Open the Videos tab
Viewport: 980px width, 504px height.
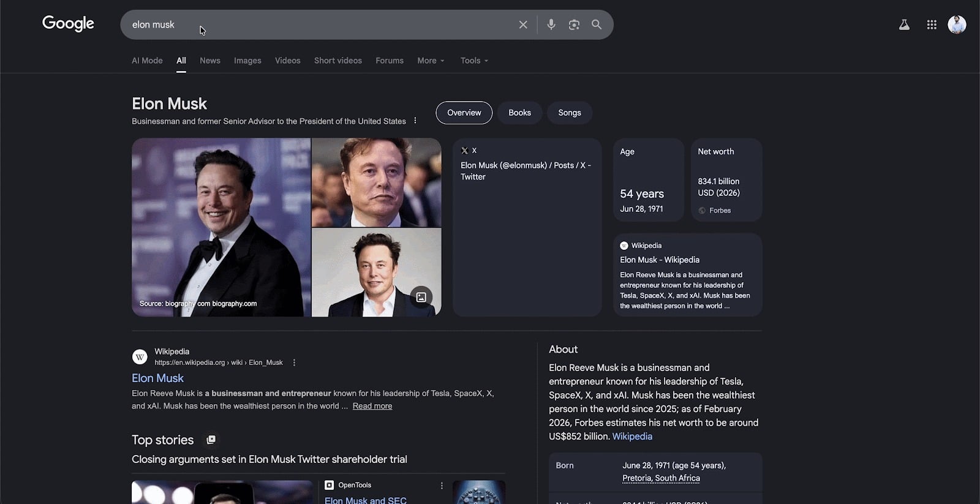tap(287, 61)
